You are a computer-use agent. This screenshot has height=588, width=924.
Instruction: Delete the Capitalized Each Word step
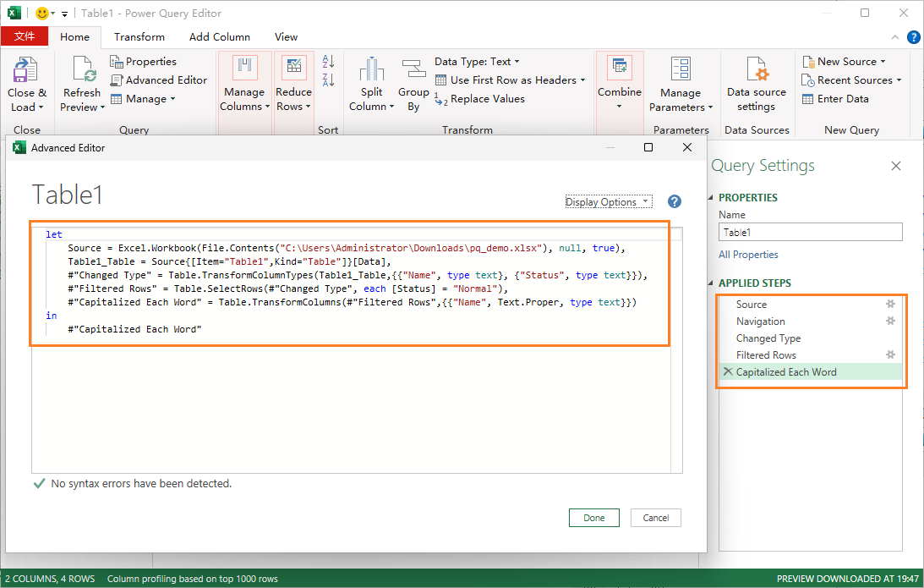point(729,371)
